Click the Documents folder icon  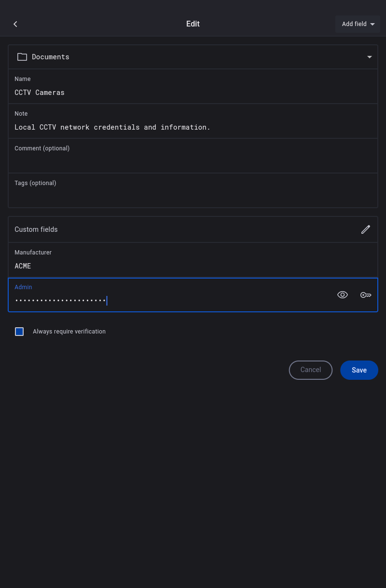[22, 57]
